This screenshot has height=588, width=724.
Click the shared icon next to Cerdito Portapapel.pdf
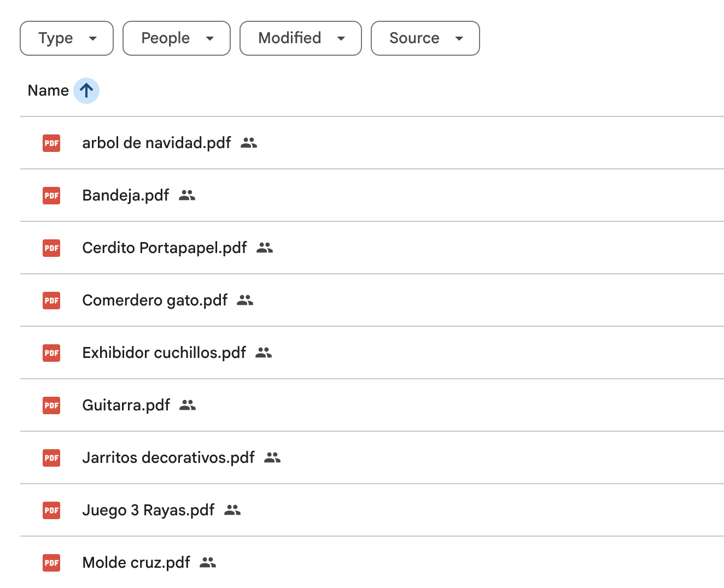pos(265,248)
